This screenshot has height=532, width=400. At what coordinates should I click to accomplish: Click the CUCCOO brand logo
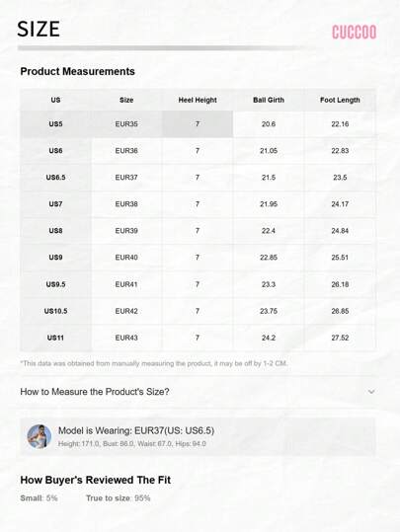(x=355, y=33)
